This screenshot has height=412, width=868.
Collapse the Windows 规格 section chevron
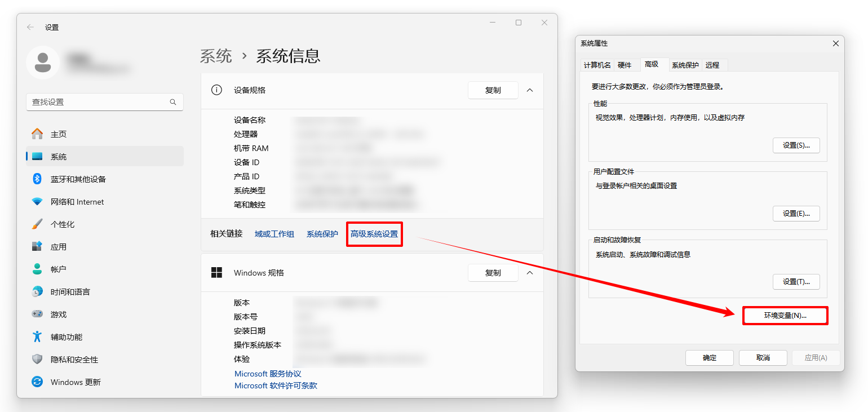[530, 273]
